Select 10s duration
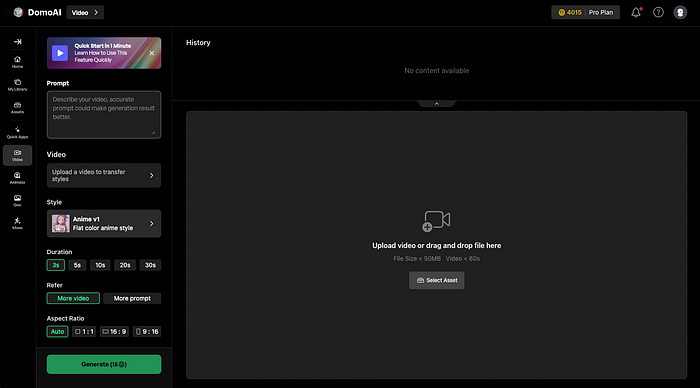 point(100,265)
